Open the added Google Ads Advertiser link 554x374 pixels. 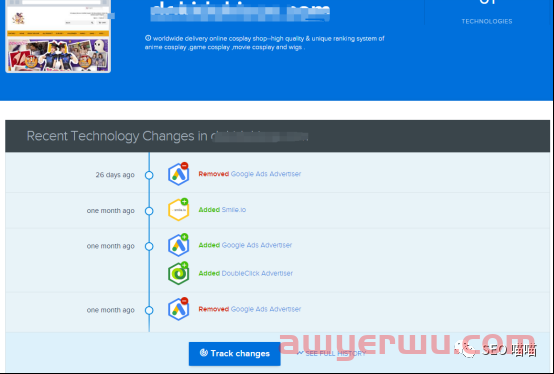click(x=257, y=245)
